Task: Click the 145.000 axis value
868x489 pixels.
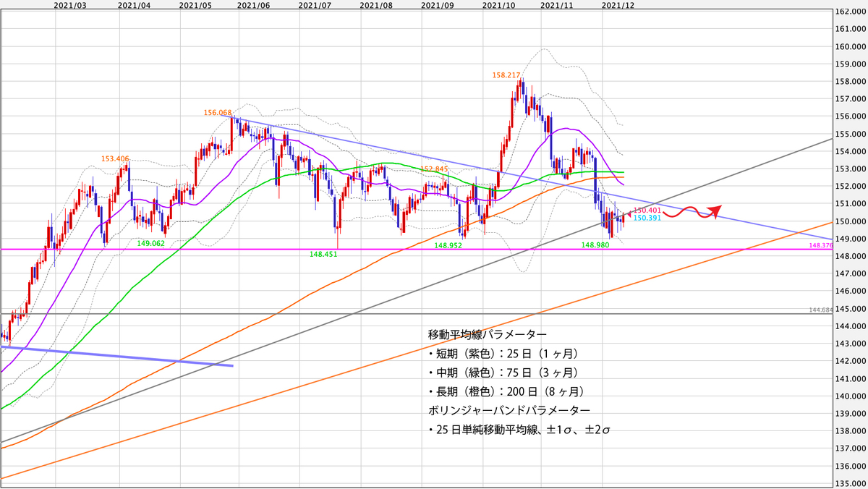Action: [851, 309]
